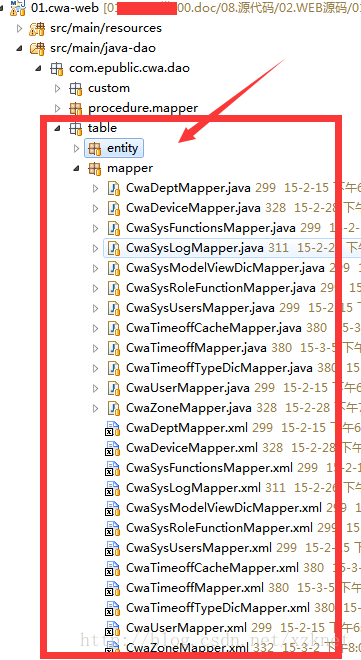The image size is (361, 660).
Task: Click the CwaSysRoleFunctionMapper.java file icon
Action: coord(114,288)
